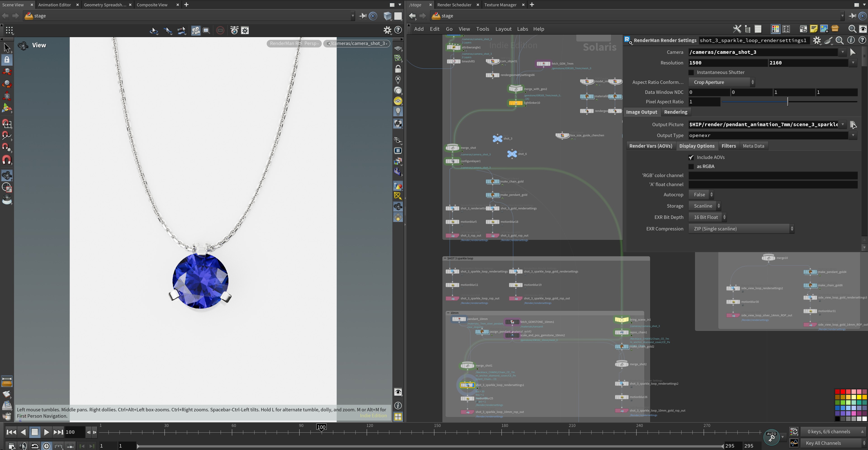The width and height of the screenshot is (868, 450).
Task: Select the shot_3_sparkle_loop_rendersettings1 node icon
Action: (467, 385)
